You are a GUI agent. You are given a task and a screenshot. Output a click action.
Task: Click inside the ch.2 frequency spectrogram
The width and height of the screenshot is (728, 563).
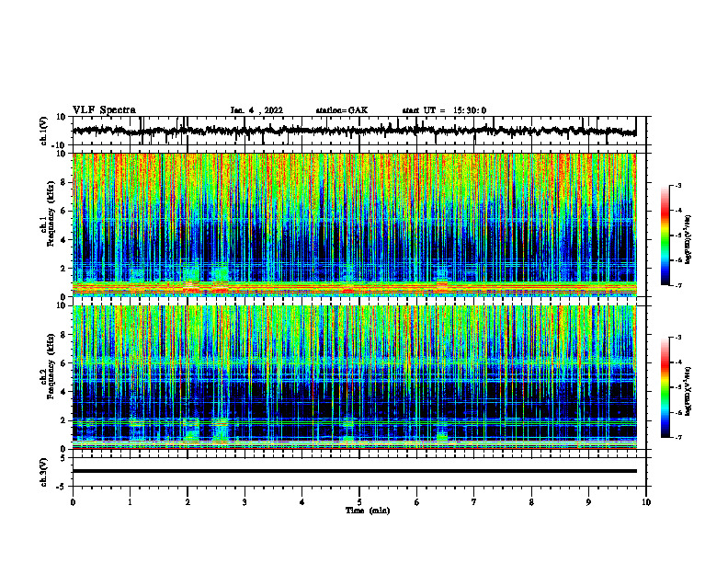tap(355, 377)
